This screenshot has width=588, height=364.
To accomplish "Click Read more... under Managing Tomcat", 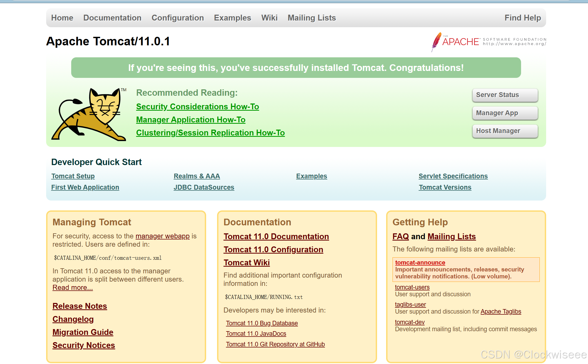I will pos(73,287).
